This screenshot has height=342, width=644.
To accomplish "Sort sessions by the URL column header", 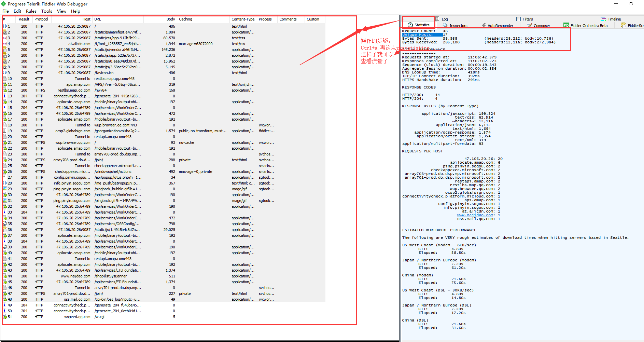I will tap(118, 19).
